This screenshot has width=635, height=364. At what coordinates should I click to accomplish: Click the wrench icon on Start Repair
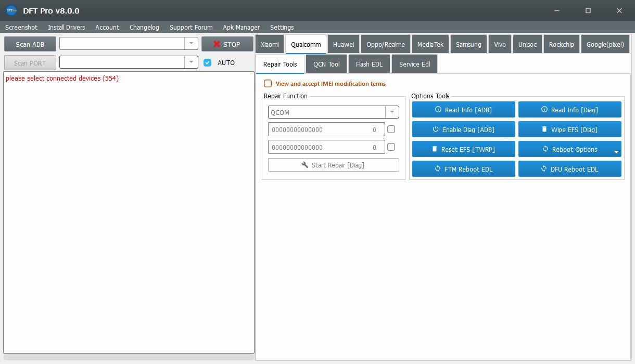[x=305, y=165]
